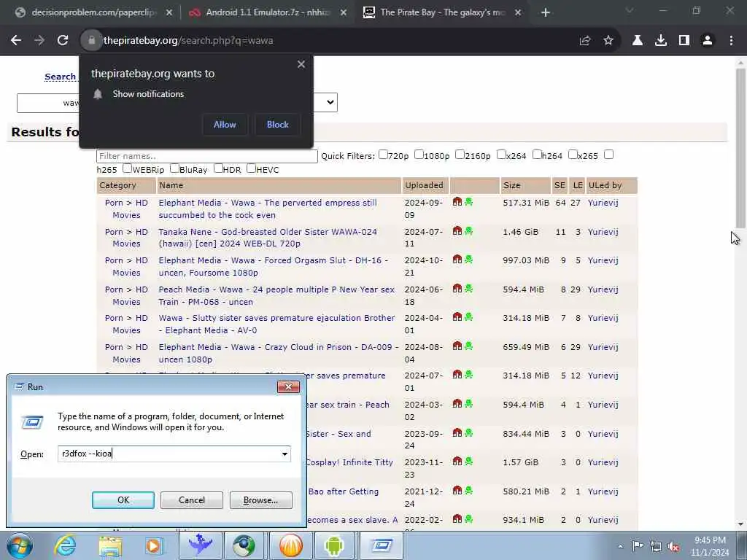The height and width of the screenshot is (560, 747).
Task: Enable the 1080p quick filter
Action: (419, 155)
